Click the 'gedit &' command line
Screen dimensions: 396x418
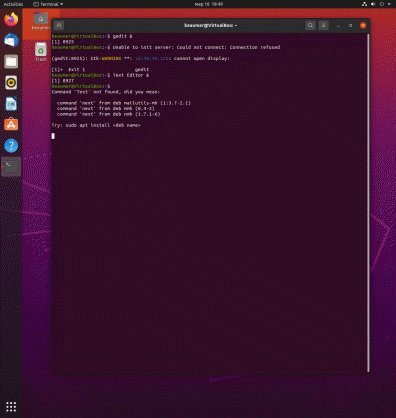click(x=92, y=36)
